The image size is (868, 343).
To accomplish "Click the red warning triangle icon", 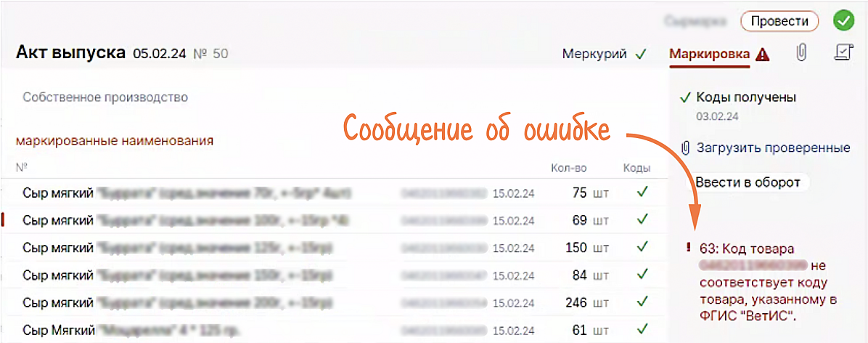I will coord(761,55).
